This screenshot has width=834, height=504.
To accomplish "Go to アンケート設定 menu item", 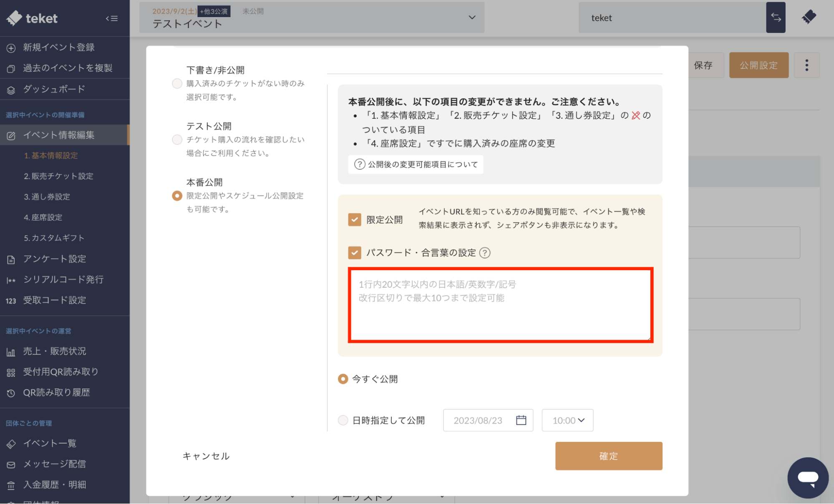I will coord(54,259).
